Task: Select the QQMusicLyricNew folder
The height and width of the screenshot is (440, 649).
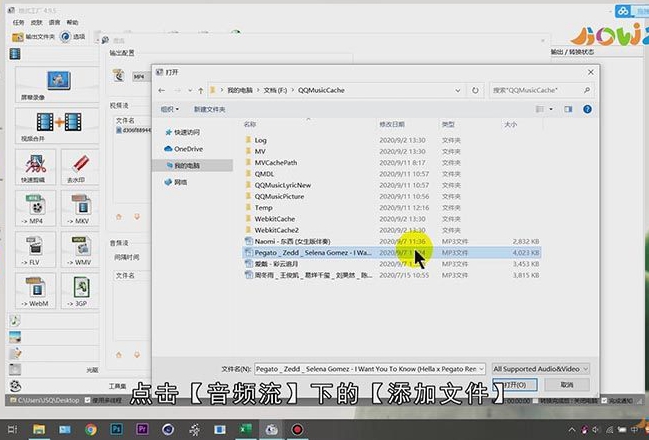Action: point(283,185)
